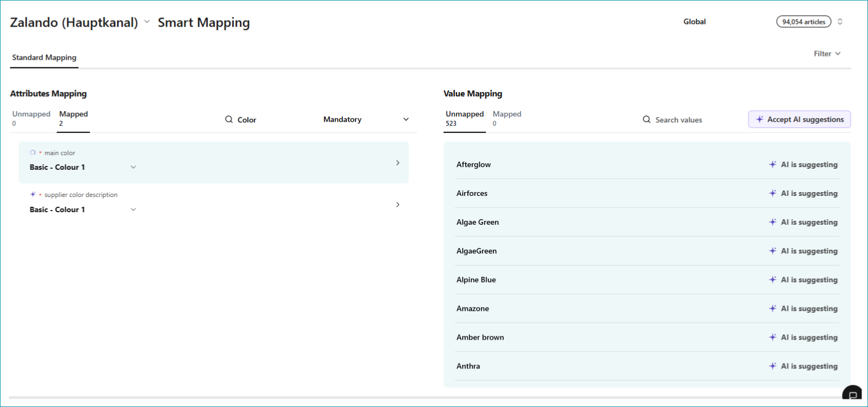
Task: Click AI is suggesting for Amazone
Action: click(809, 309)
